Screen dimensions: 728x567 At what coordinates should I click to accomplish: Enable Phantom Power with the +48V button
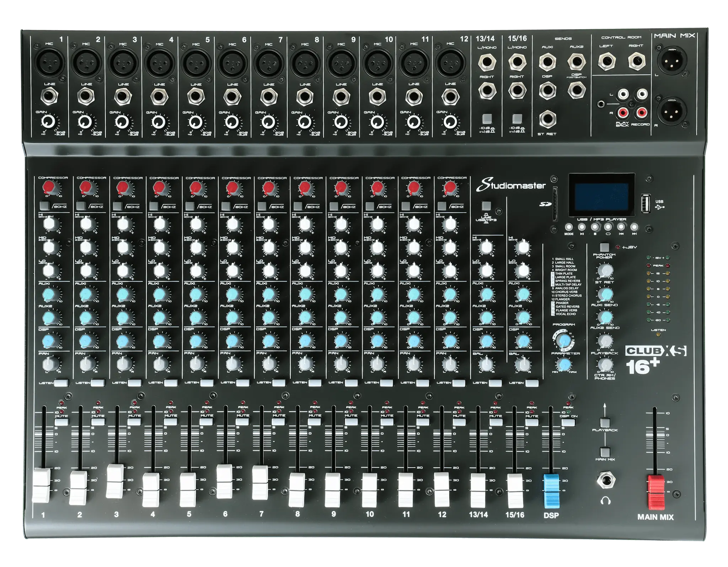[604, 248]
